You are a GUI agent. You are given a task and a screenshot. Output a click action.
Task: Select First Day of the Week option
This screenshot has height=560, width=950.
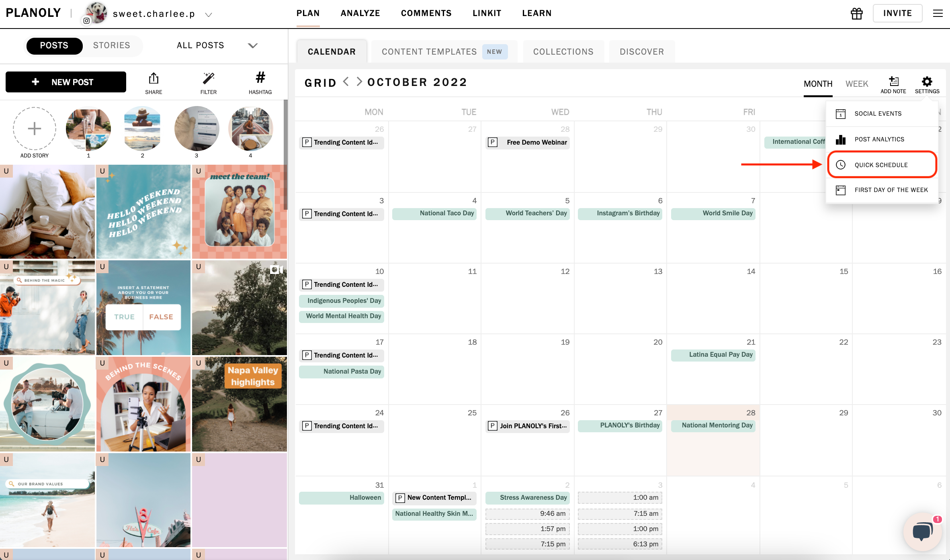click(x=882, y=190)
